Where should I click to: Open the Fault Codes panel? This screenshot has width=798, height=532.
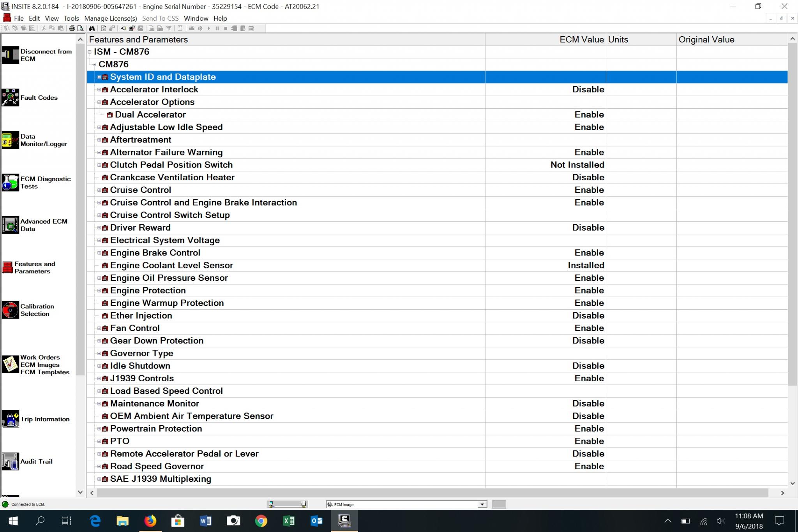[x=11, y=97]
